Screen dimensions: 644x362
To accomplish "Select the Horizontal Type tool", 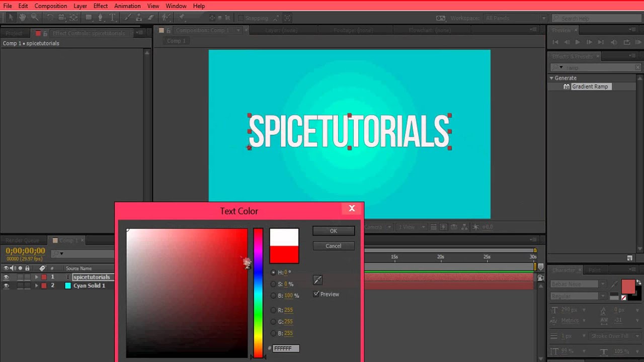I will coord(112,18).
